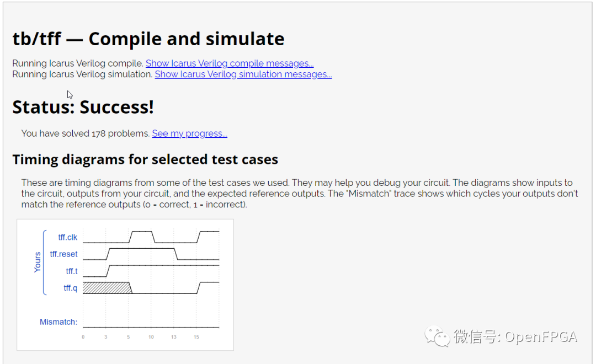Click time marker 0 on the axis
This screenshot has width=596, height=364.
[x=83, y=336]
